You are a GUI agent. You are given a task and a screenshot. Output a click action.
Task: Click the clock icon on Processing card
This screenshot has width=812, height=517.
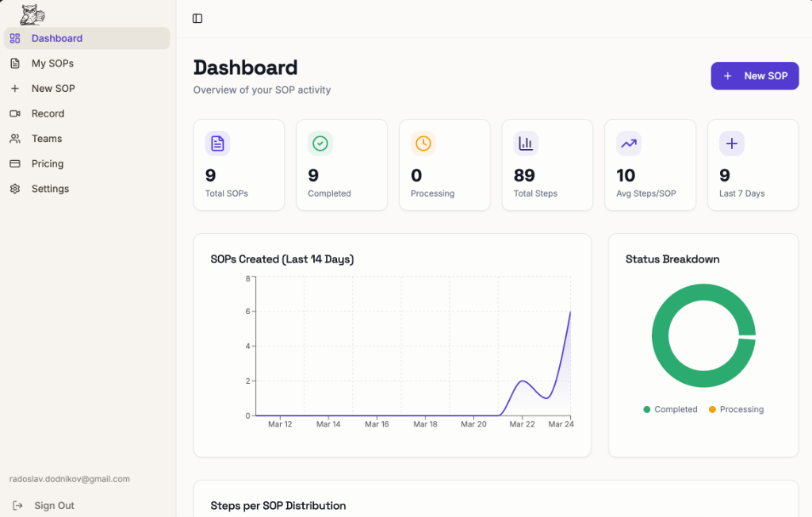click(x=423, y=144)
